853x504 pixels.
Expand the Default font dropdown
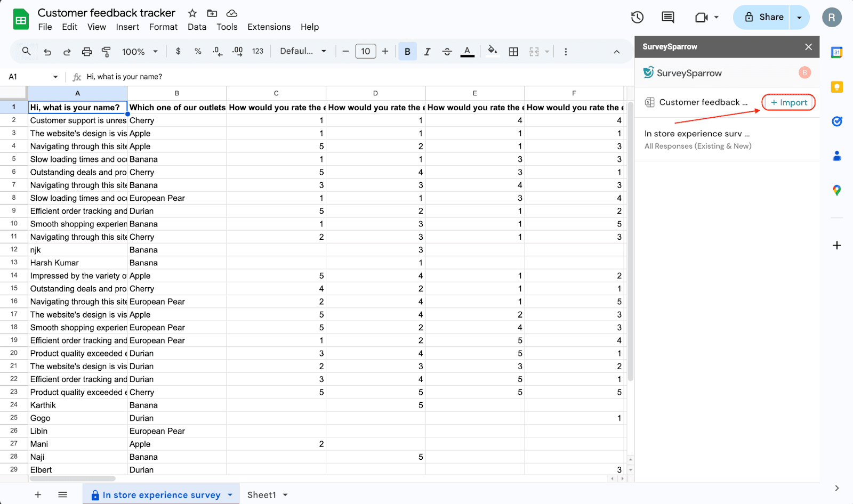click(303, 51)
